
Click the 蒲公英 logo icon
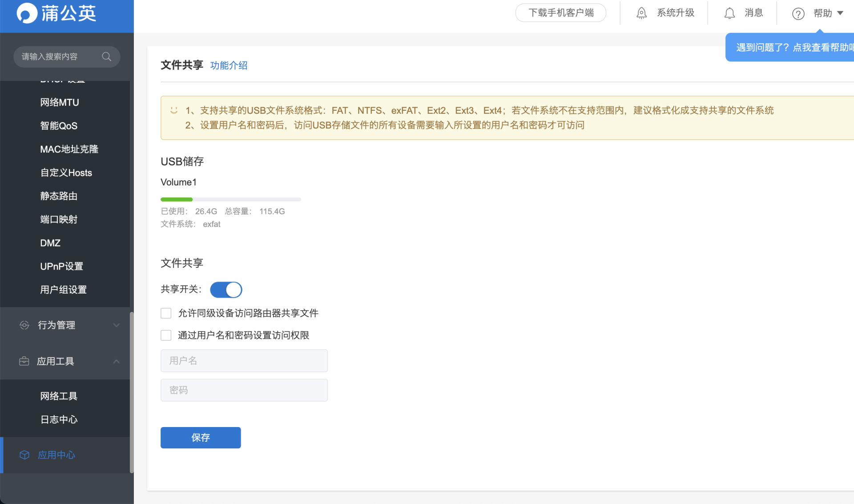[27, 13]
